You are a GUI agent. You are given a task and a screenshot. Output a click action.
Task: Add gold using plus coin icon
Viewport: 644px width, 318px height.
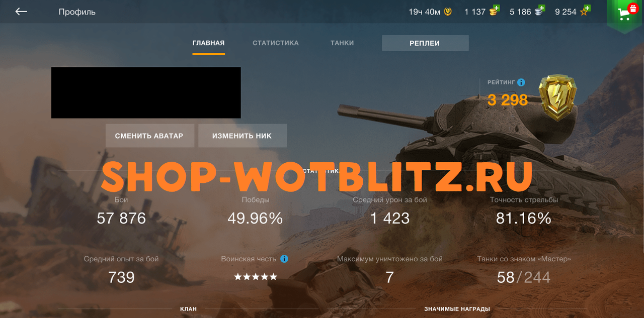[x=494, y=11]
